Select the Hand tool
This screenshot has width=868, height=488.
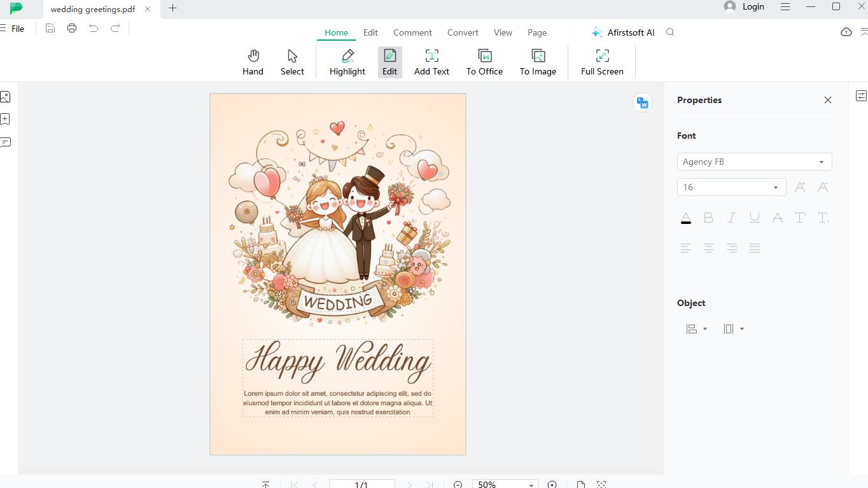(x=253, y=62)
